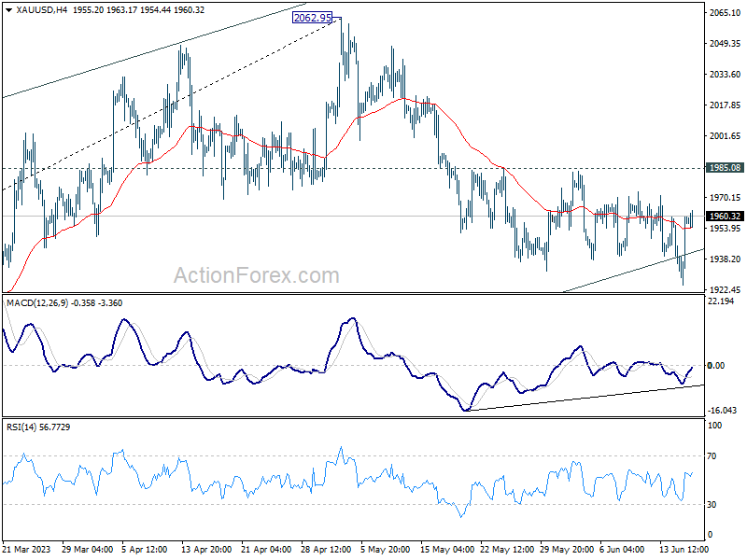This screenshot has width=747, height=560.
Task: Select the XAUUSD,H4 symbol label
Action: click(42, 10)
